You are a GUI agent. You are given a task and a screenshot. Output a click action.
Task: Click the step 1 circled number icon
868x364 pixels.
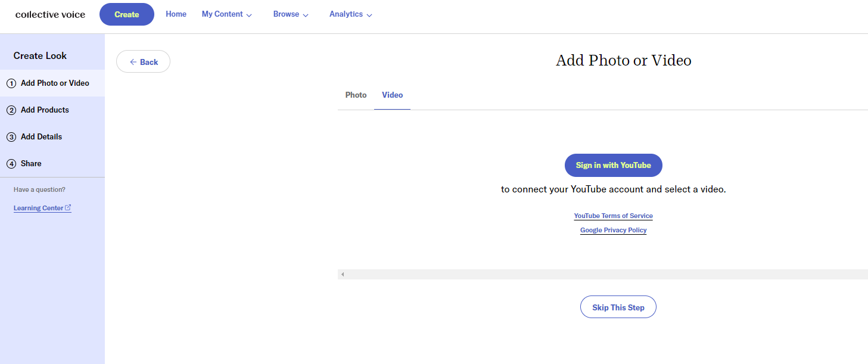[11, 83]
